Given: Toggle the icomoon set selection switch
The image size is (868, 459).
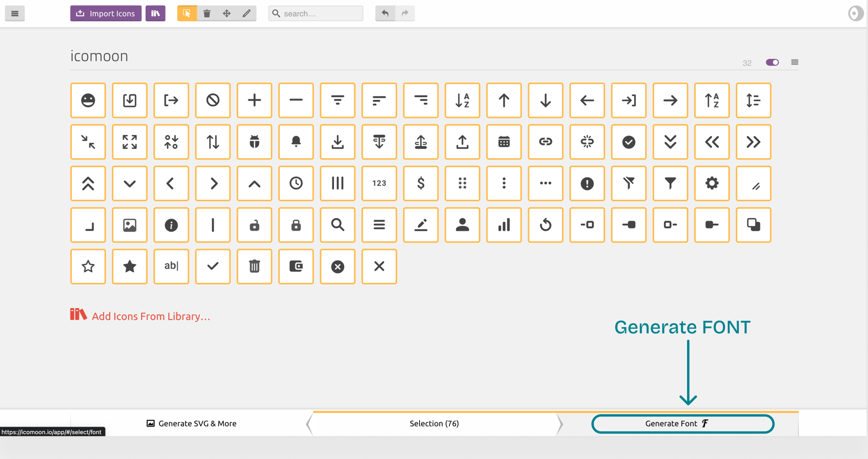Looking at the screenshot, I should 772,62.
